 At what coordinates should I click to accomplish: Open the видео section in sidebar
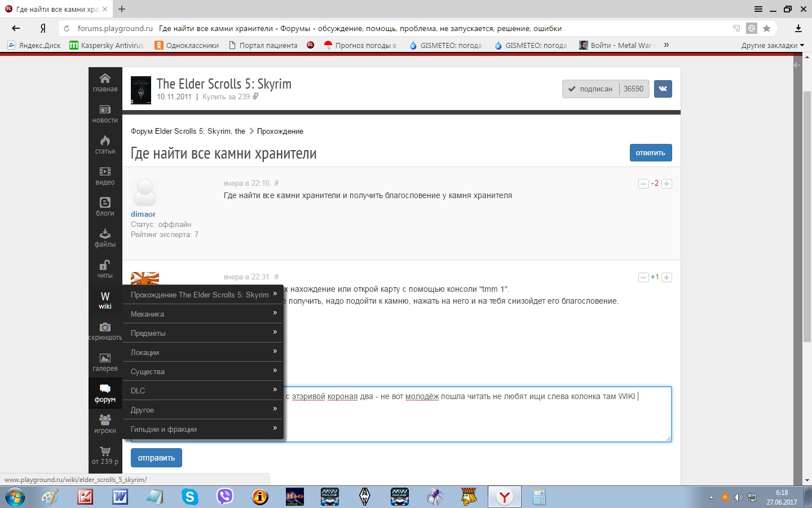[x=105, y=176]
